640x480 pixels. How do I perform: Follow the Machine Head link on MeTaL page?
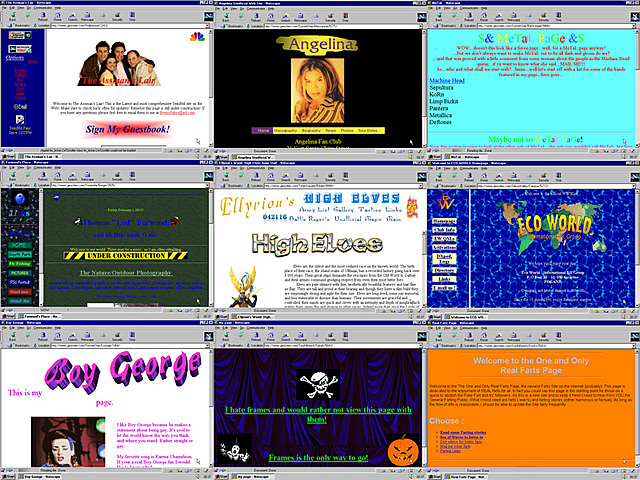tap(447, 81)
